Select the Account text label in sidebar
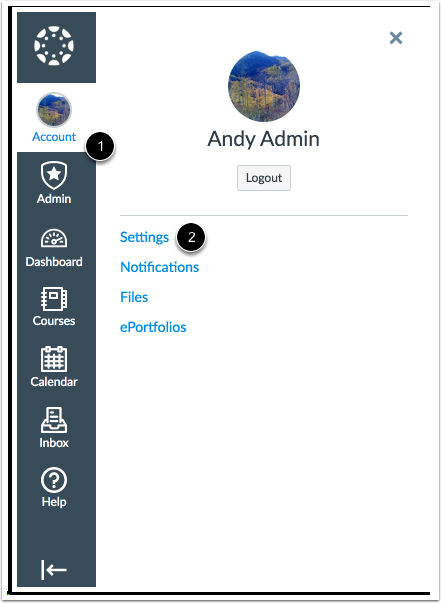The height and width of the screenshot is (603, 441). tap(54, 137)
